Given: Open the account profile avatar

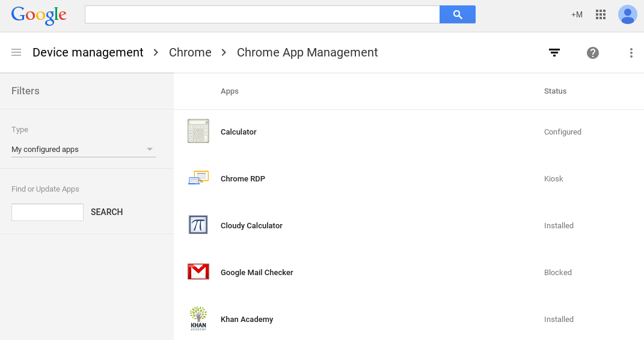Looking at the screenshot, I should pyautogui.click(x=628, y=15).
